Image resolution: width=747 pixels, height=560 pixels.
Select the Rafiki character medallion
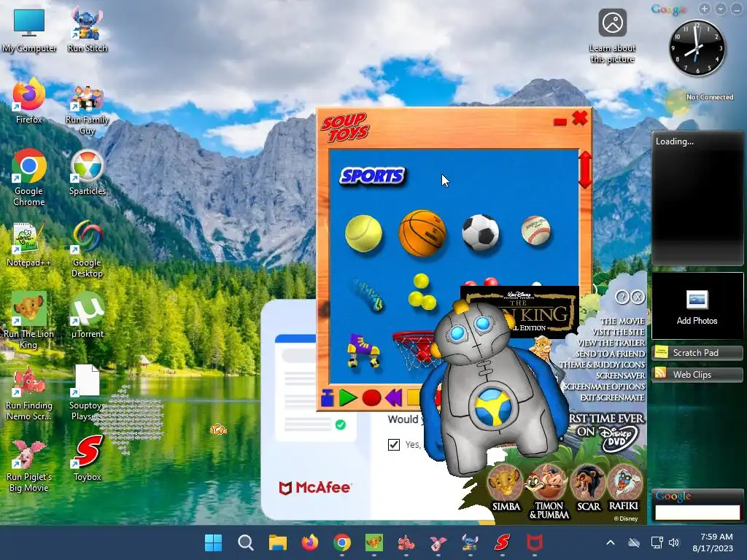click(624, 483)
